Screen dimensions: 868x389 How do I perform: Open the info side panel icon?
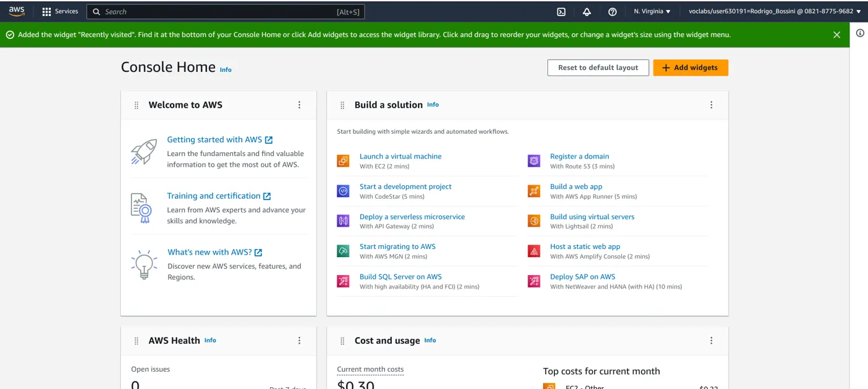point(860,33)
